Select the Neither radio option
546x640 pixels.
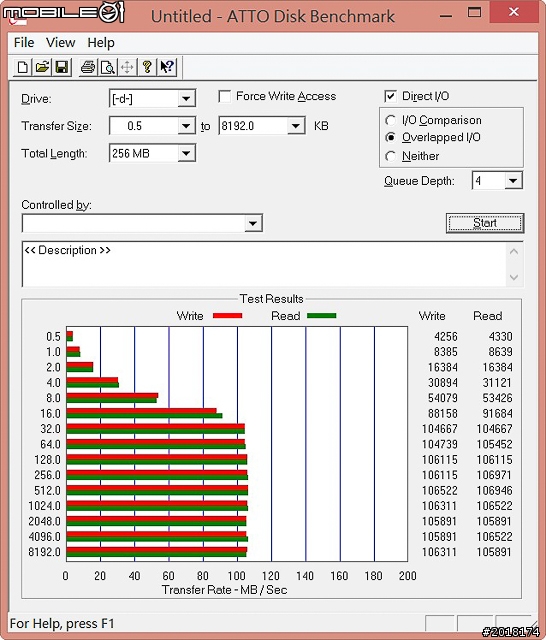(391, 156)
